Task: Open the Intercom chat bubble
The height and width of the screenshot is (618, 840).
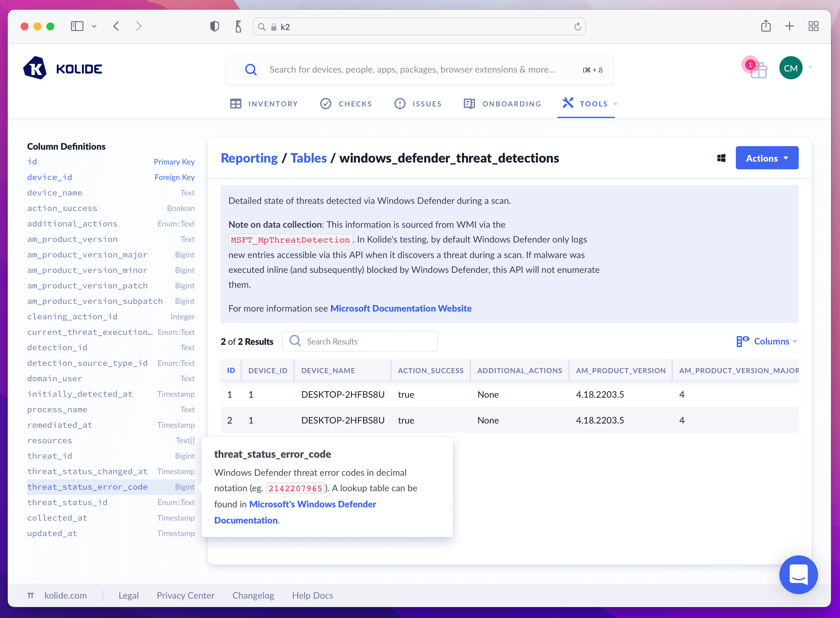Action: tap(798, 574)
